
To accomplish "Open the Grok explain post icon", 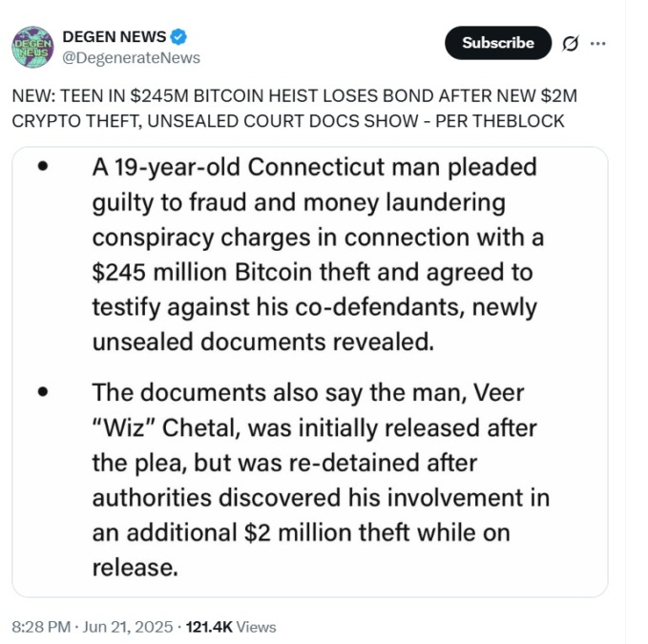I will tap(570, 43).
